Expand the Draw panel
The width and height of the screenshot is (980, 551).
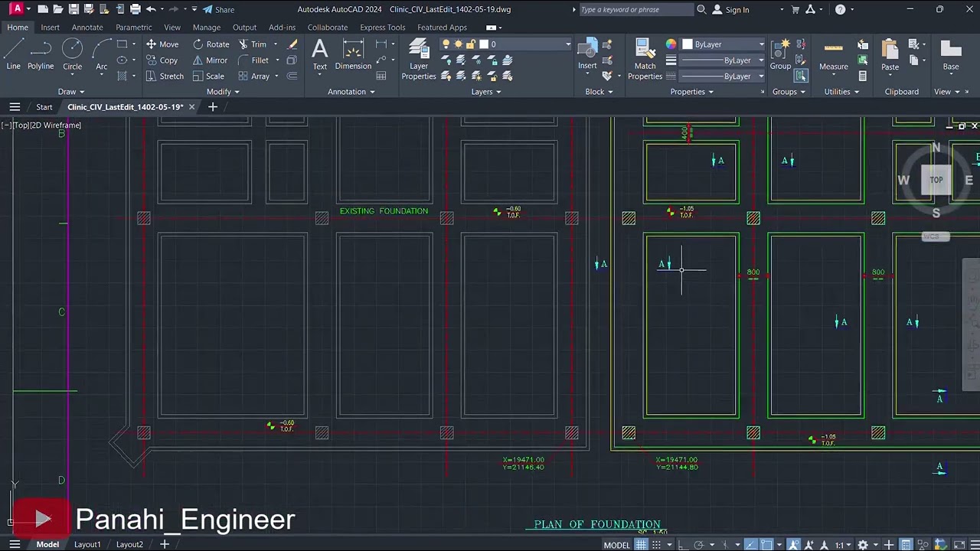pyautogui.click(x=71, y=92)
